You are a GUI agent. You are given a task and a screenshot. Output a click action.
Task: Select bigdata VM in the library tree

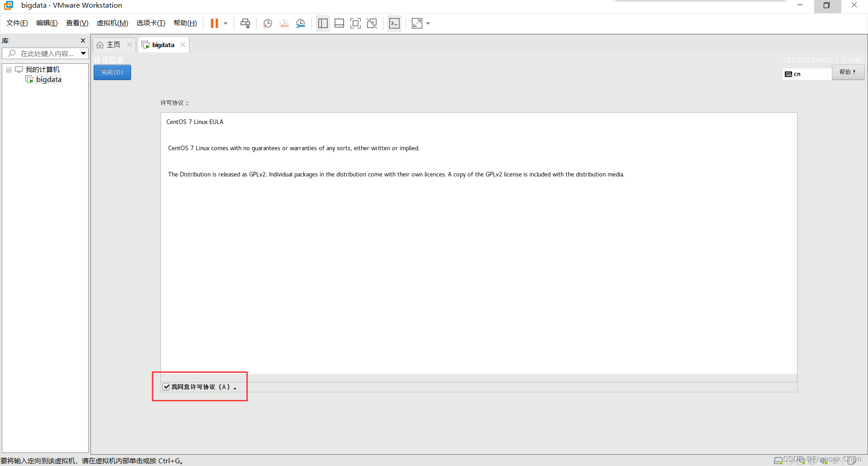coord(48,79)
